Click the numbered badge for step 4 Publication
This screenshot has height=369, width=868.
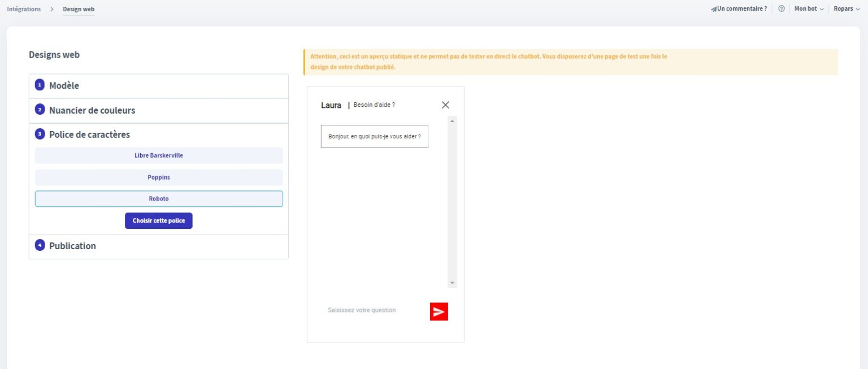[x=39, y=245]
